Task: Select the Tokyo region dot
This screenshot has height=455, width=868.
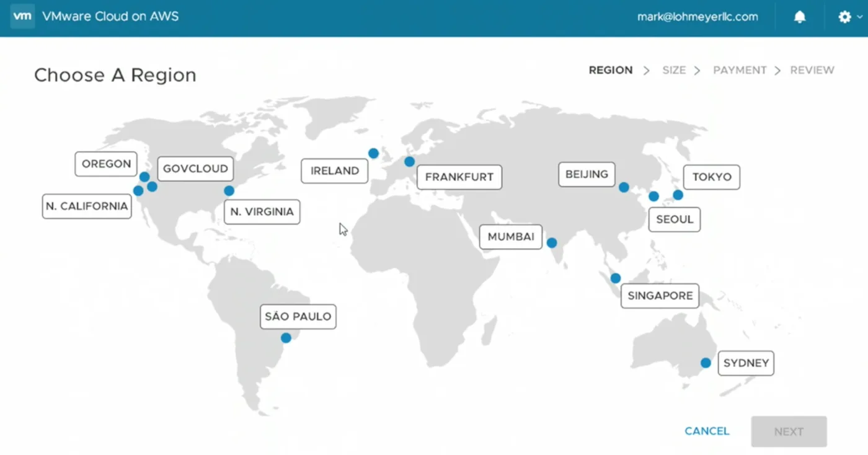Action: [x=678, y=195]
